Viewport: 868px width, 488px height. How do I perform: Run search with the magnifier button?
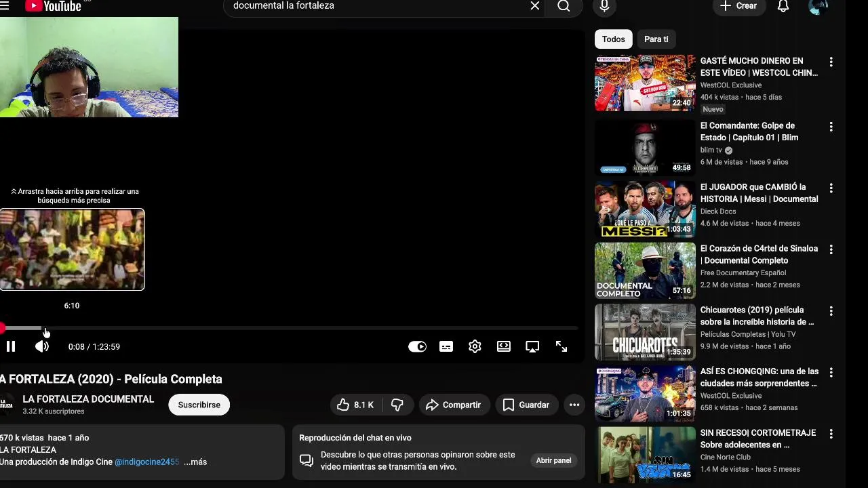(x=564, y=6)
